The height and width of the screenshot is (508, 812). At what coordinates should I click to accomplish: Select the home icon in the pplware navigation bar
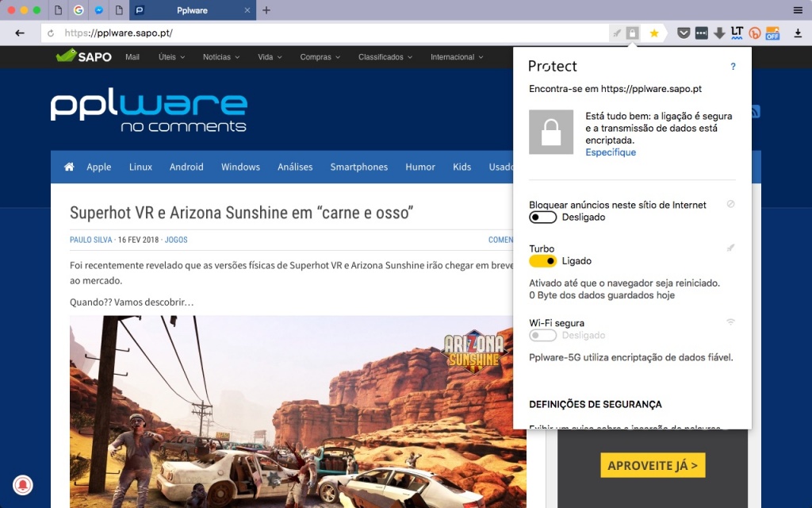pos(69,167)
